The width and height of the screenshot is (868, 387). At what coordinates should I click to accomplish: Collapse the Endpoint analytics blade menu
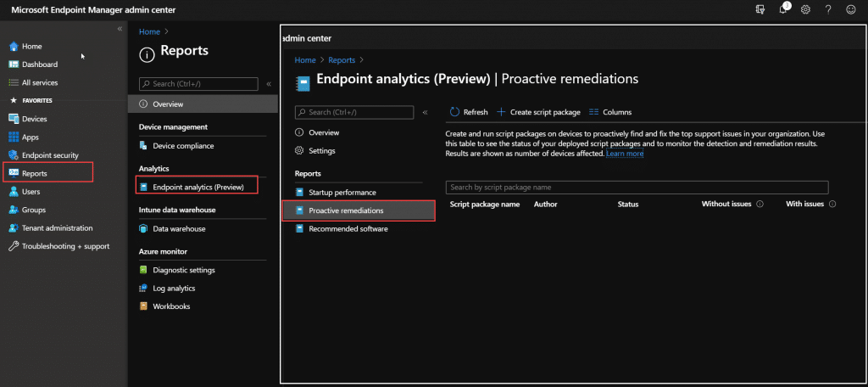tap(426, 113)
